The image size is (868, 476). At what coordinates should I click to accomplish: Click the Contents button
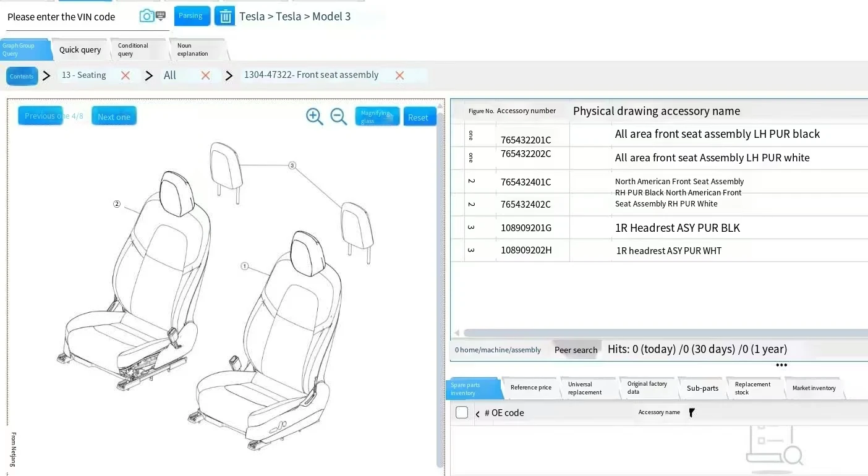click(22, 76)
